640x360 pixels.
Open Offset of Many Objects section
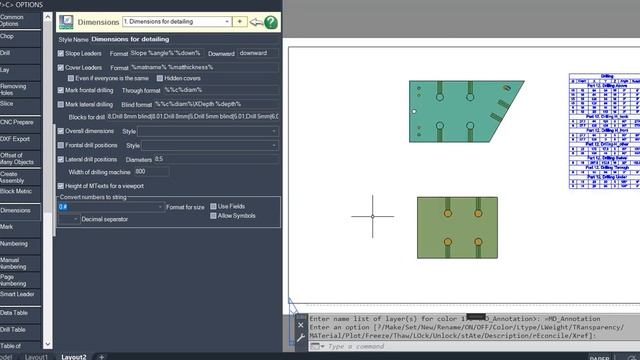click(x=20, y=158)
